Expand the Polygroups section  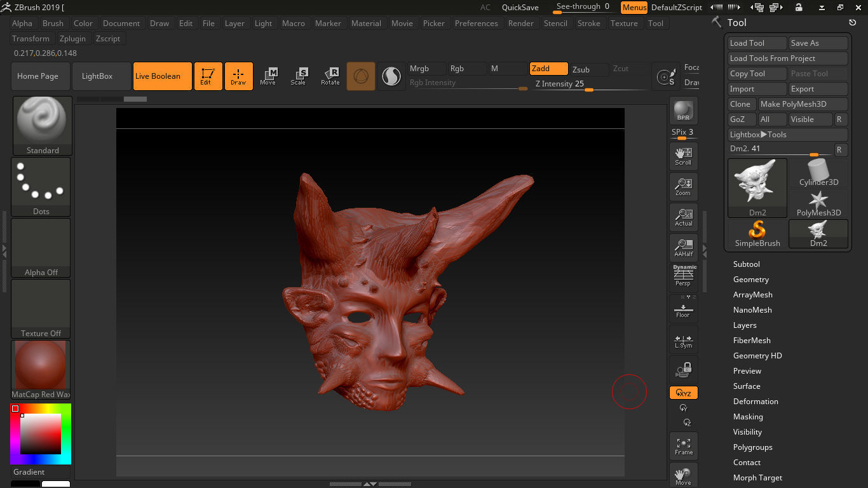click(x=753, y=447)
